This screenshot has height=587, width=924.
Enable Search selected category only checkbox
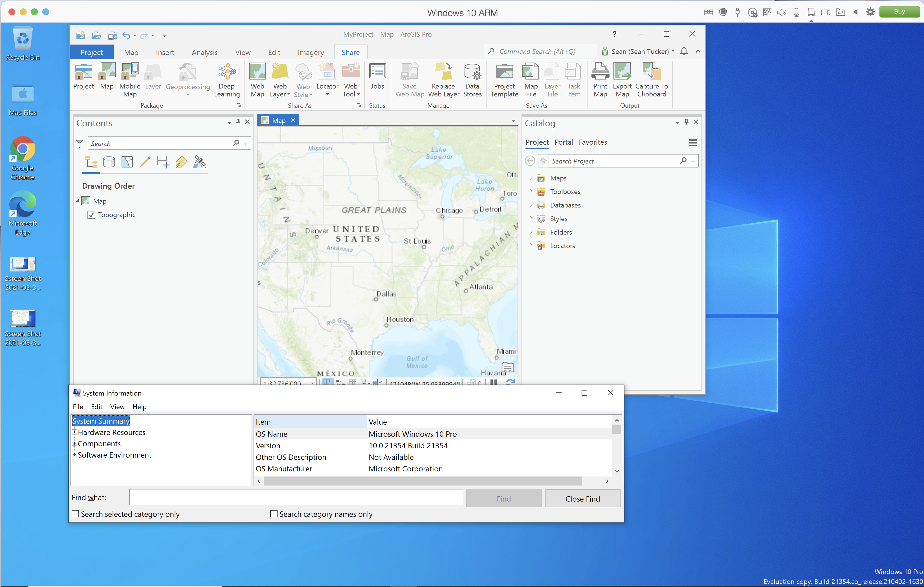click(76, 514)
